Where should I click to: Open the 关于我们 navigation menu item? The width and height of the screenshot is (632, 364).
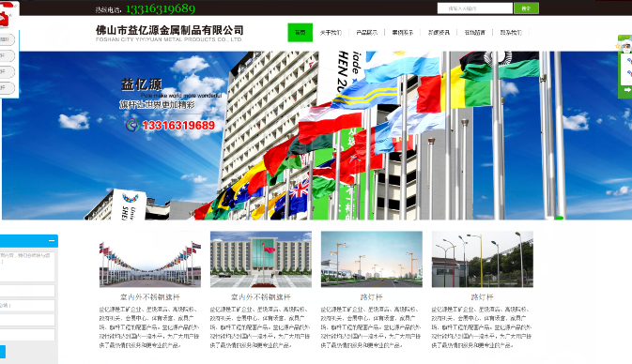coord(331,33)
